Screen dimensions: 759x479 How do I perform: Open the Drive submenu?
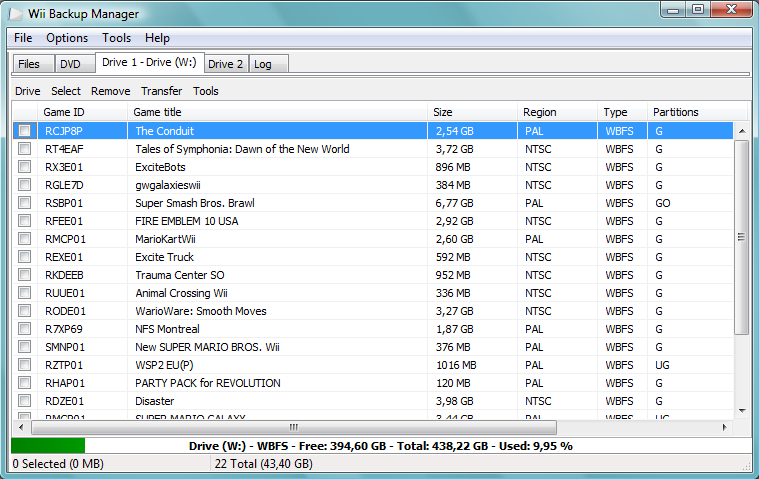coord(28,91)
